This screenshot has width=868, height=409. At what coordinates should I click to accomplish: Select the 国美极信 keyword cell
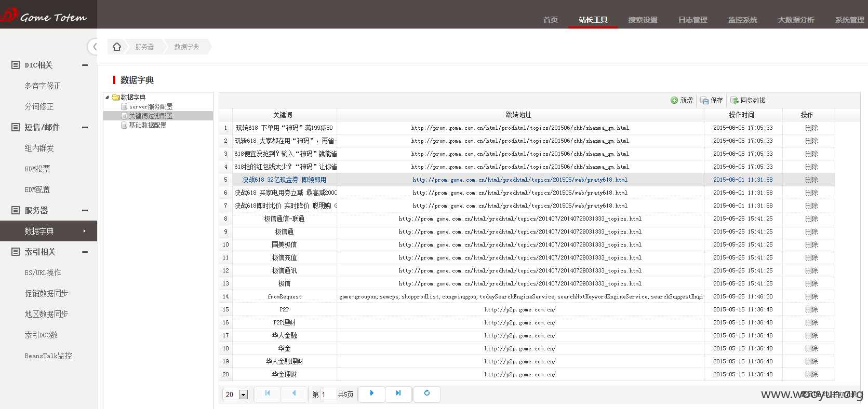284,244
